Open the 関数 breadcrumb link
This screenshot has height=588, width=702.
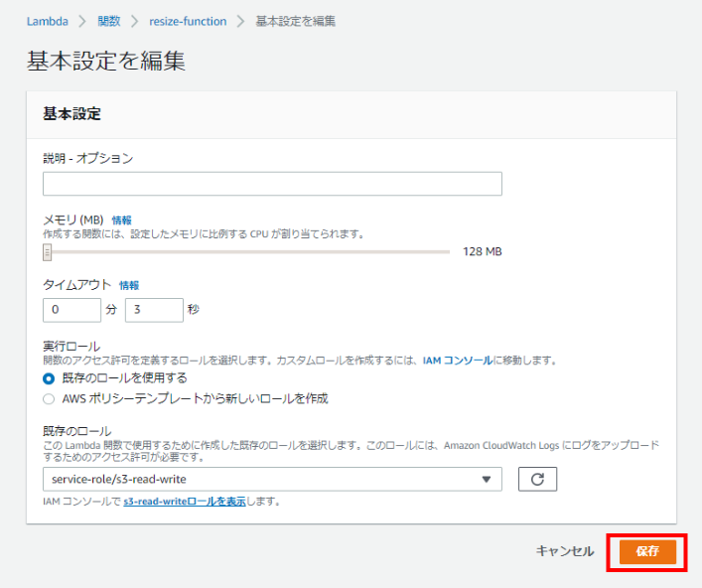pyautogui.click(x=109, y=21)
